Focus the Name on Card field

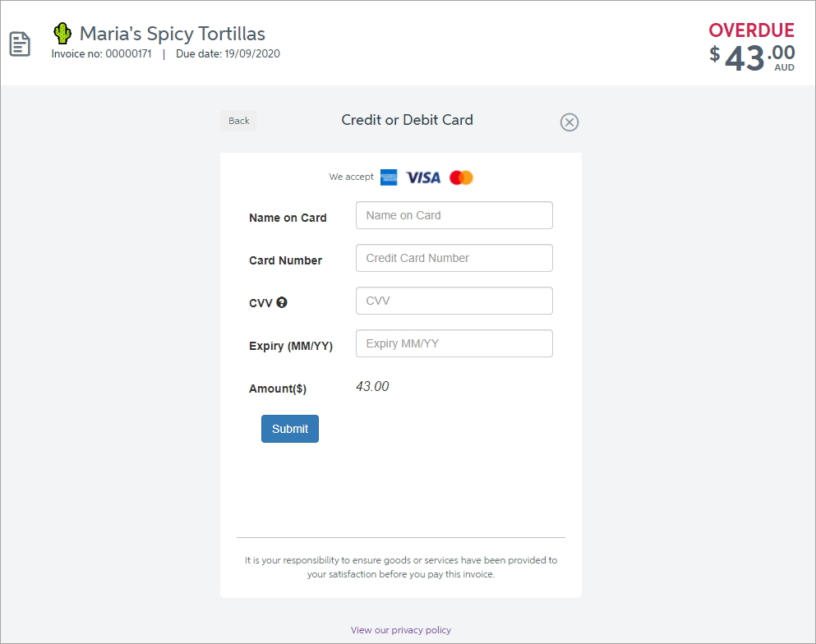tap(454, 215)
